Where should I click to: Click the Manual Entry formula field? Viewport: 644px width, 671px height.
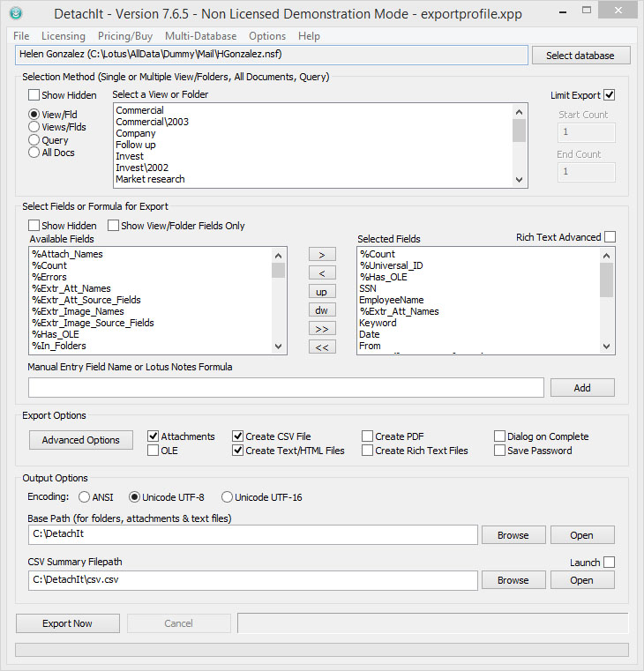pyautogui.click(x=286, y=388)
